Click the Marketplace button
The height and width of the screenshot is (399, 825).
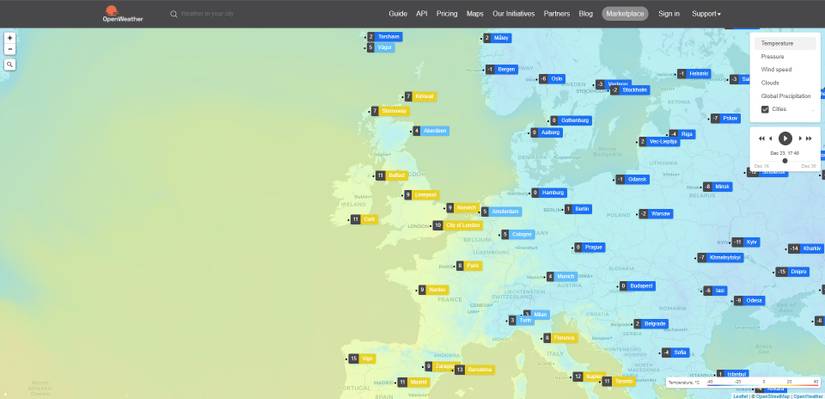coord(625,14)
